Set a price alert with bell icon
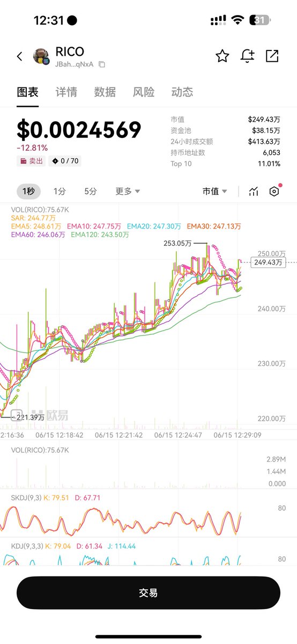 click(247, 56)
